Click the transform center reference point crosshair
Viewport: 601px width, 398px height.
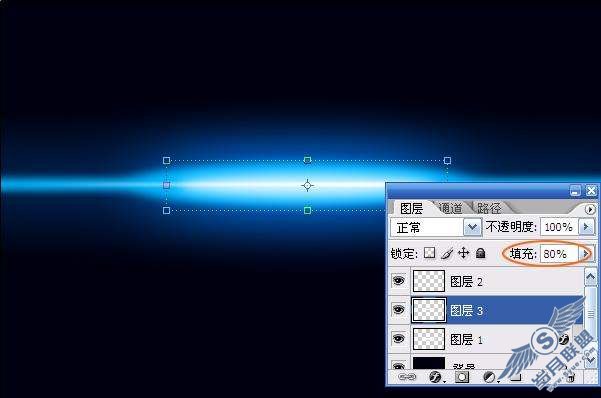pos(307,186)
